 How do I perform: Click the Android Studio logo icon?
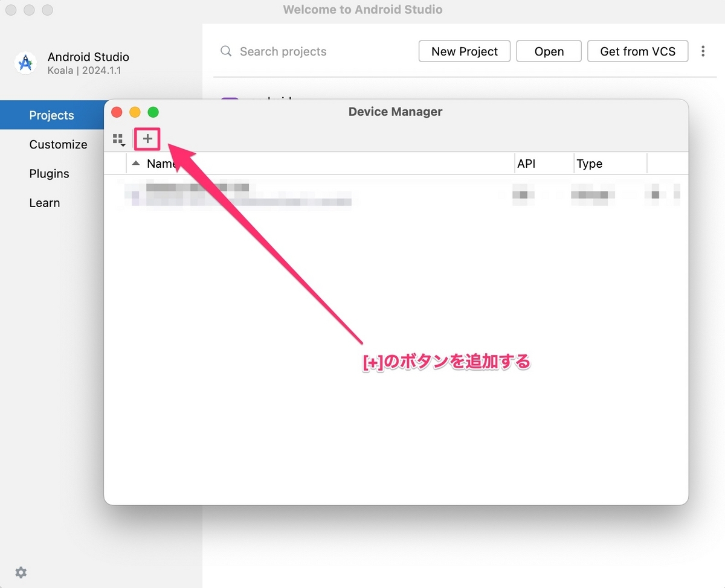pyautogui.click(x=25, y=63)
